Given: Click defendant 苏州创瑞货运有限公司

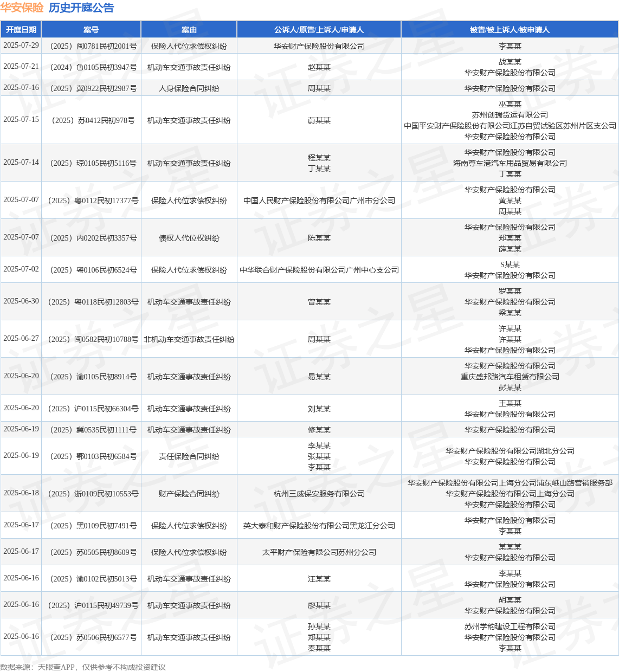Looking at the screenshot, I should pos(510,115).
